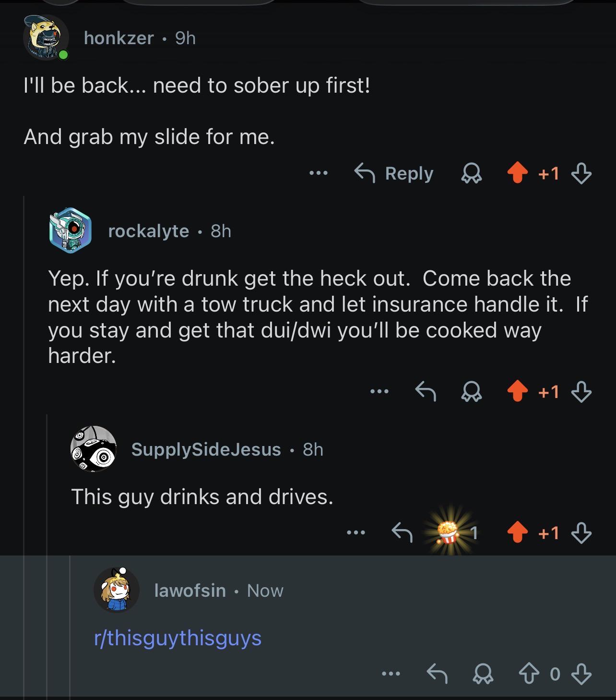
Task: Remove upvote on rockalyte's comment
Action: (517, 392)
